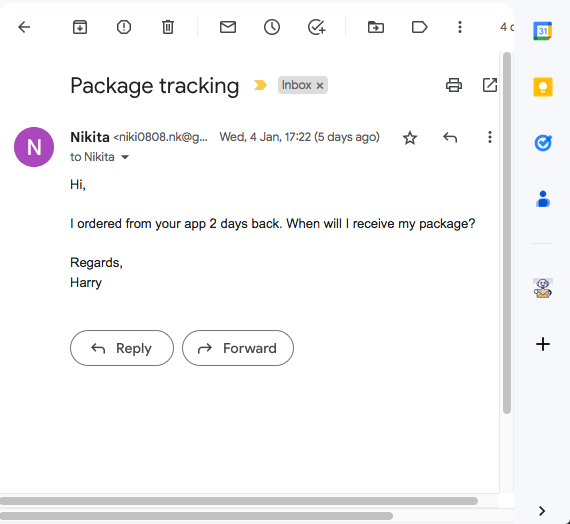Mark the email as unread
The image size is (570, 524).
(228, 27)
